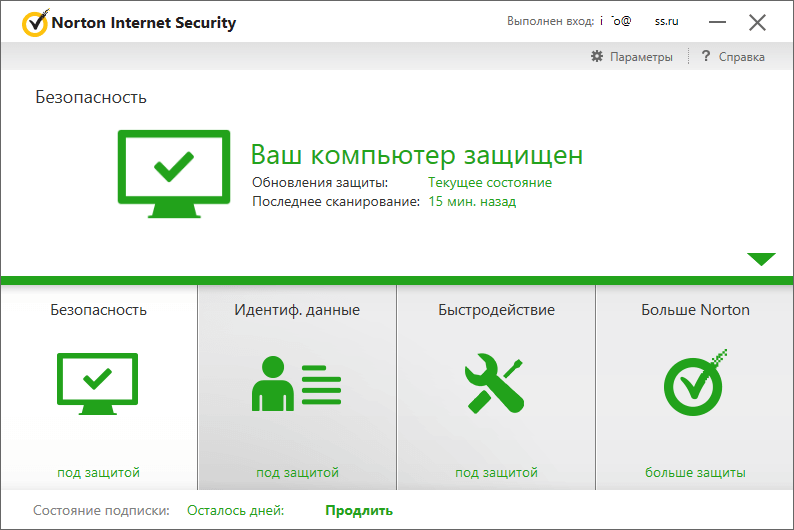Click the Справка question mark icon

click(x=706, y=56)
